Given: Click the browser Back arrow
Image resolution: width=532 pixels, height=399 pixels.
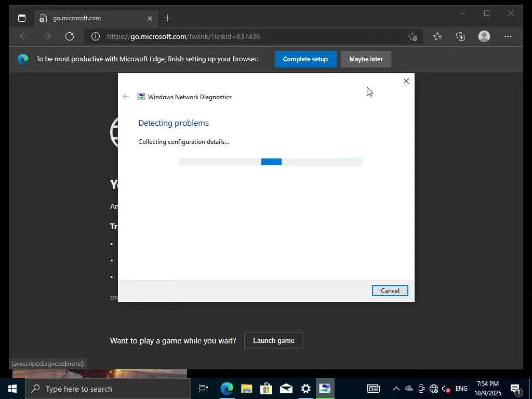Looking at the screenshot, I should [24, 36].
